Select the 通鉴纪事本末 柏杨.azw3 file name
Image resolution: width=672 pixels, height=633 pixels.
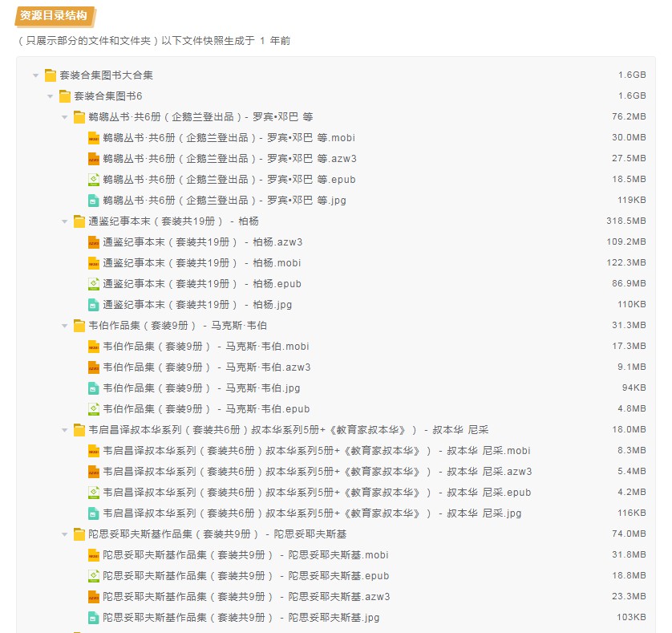203,242
